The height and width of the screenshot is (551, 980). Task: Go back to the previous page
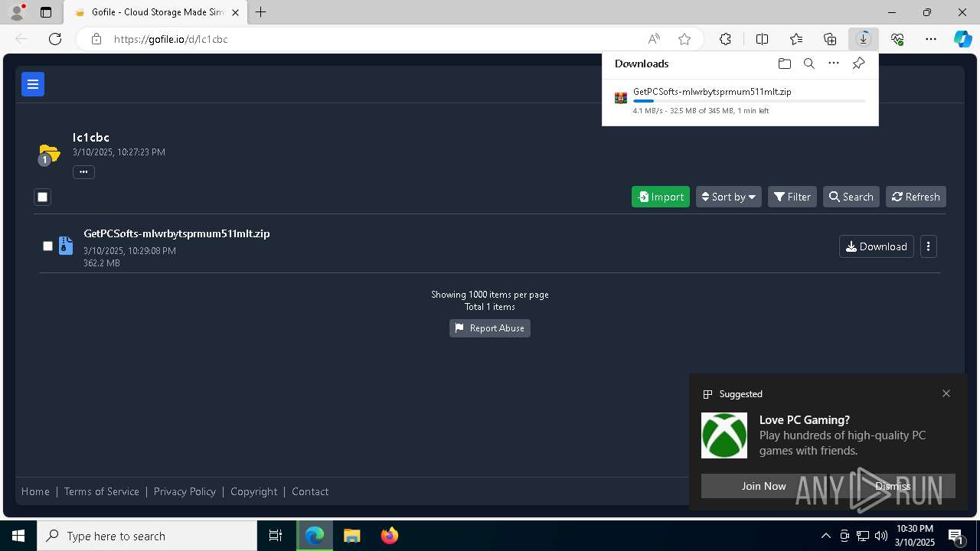point(21,39)
